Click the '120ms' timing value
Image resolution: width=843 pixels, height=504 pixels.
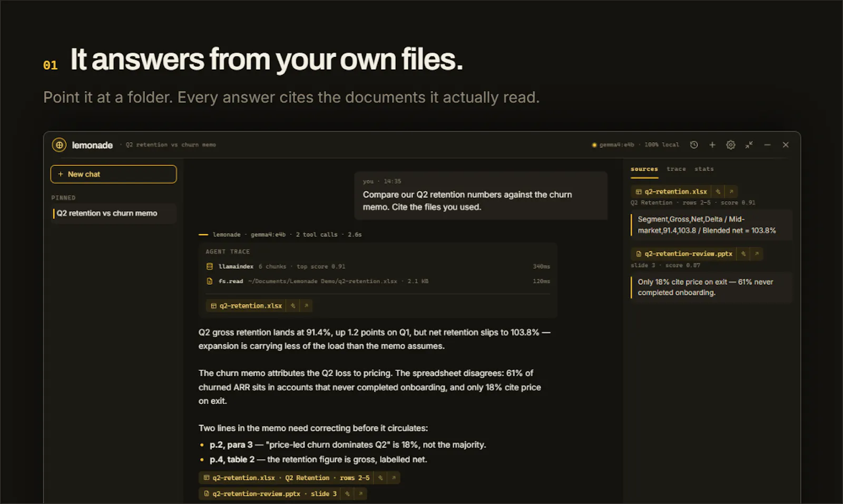point(541,281)
